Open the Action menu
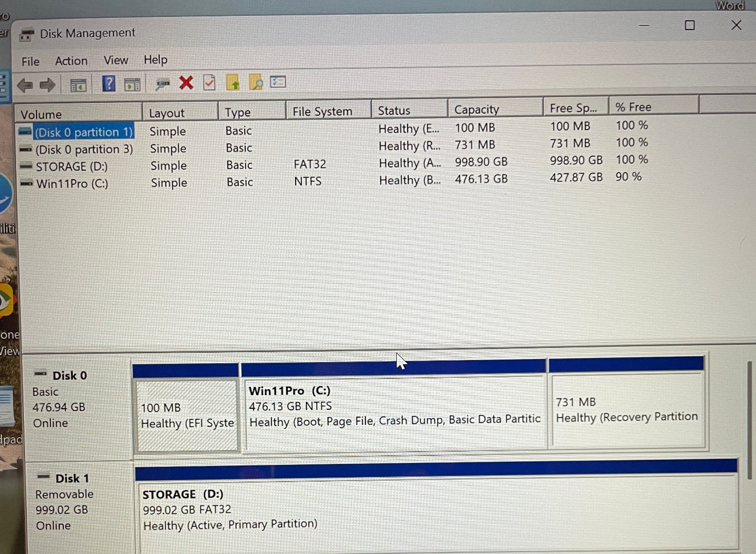The width and height of the screenshot is (756, 554). [71, 61]
